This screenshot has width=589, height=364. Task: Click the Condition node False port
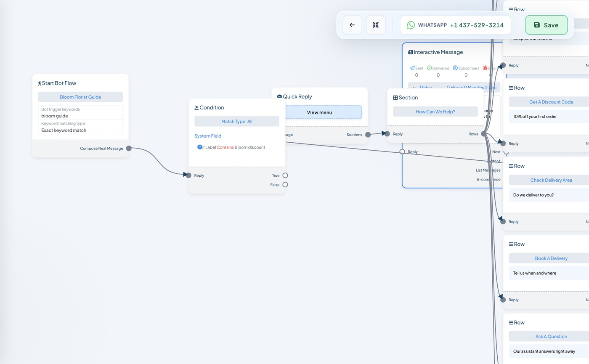[285, 185]
